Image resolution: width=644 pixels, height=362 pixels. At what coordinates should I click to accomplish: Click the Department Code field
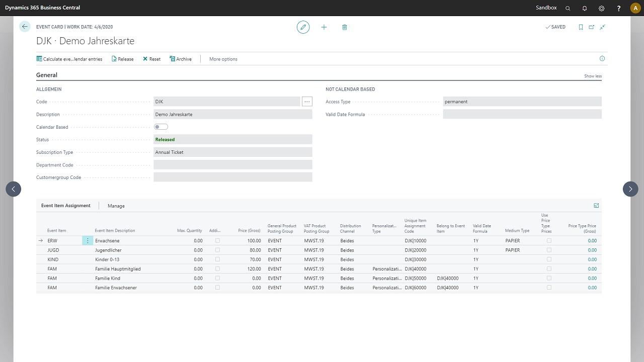(x=233, y=165)
